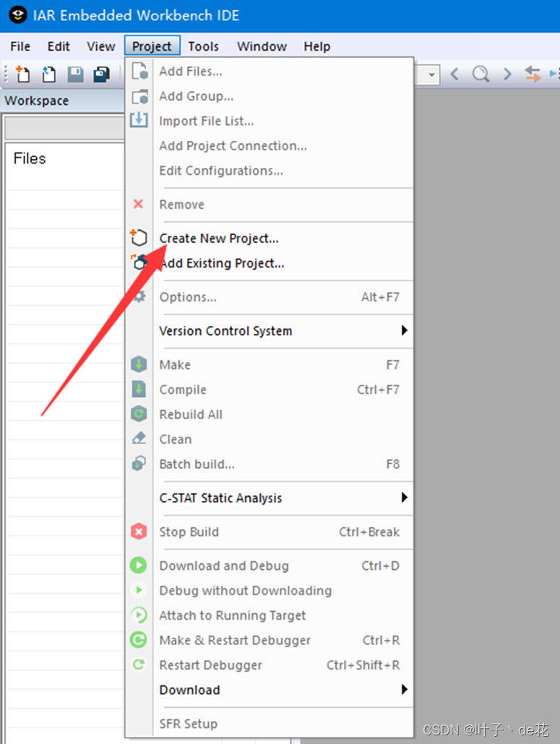Click the Workspace panel title

[x=37, y=101]
